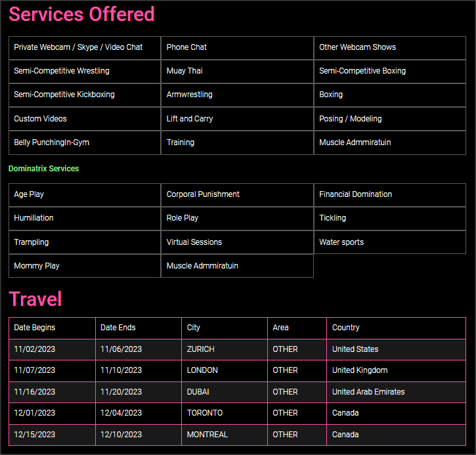476x455 pixels.
Task: Select United Arab Emirates country cell
Action: pyautogui.click(x=368, y=392)
